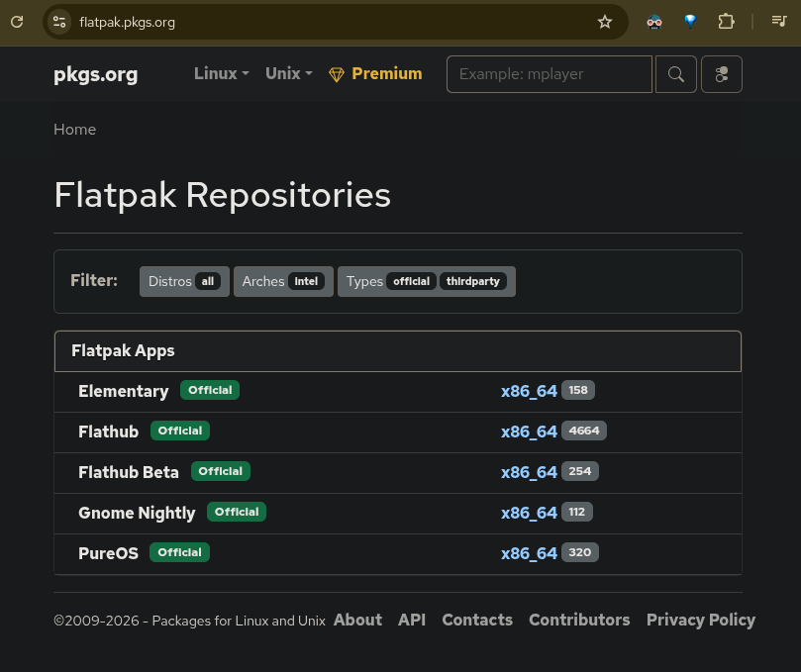Click the Official badge next to Elementary
801x672 pixels.
pos(210,390)
